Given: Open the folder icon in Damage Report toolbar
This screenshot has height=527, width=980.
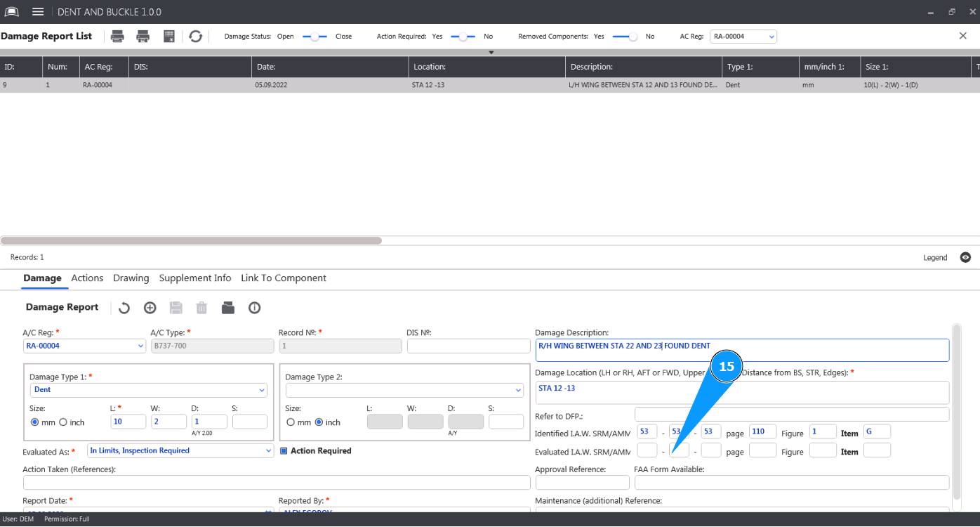Looking at the screenshot, I should 227,308.
